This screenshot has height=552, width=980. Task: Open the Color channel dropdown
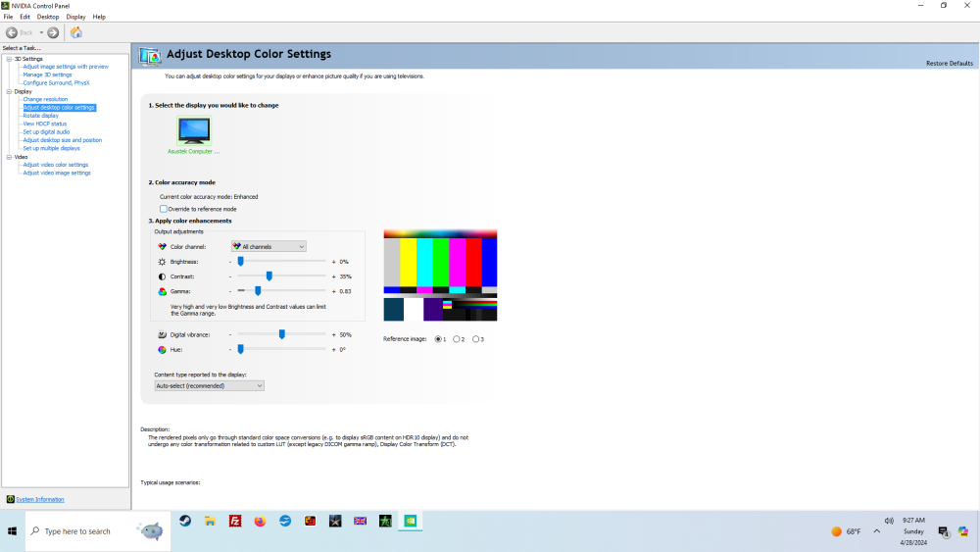(269, 246)
